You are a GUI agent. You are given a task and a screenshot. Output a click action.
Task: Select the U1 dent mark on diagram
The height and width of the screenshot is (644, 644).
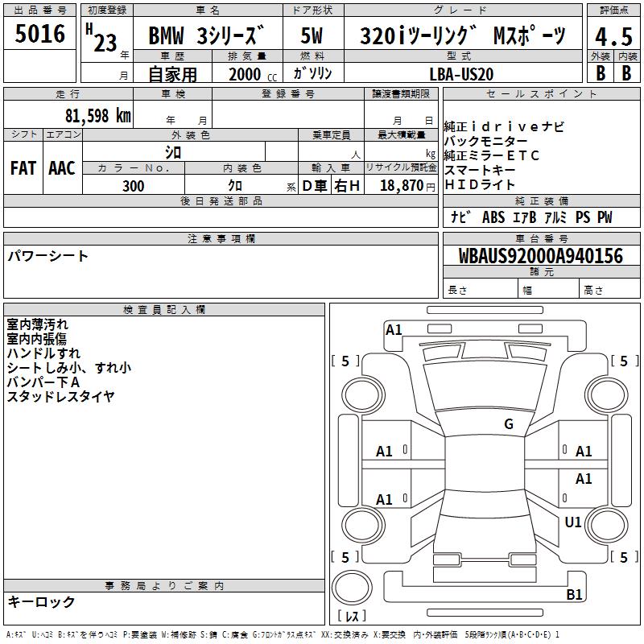point(573,522)
